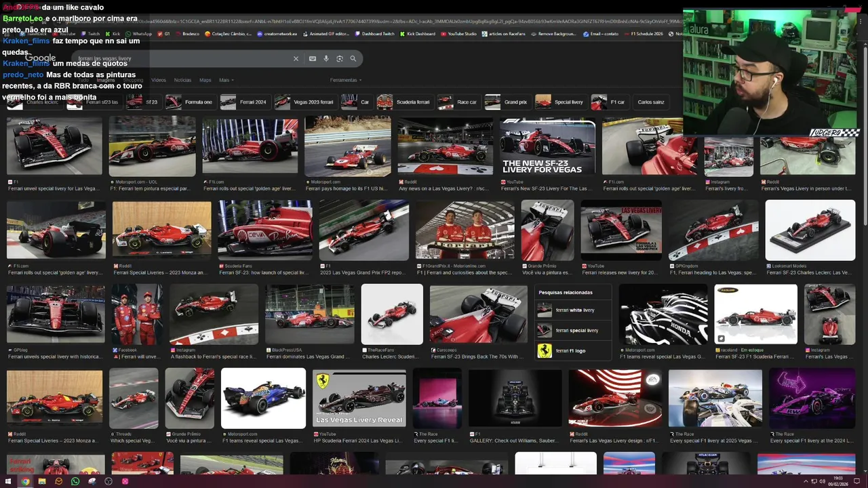Filter images by Formula one chip
The image size is (868, 488).
click(191, 102)
